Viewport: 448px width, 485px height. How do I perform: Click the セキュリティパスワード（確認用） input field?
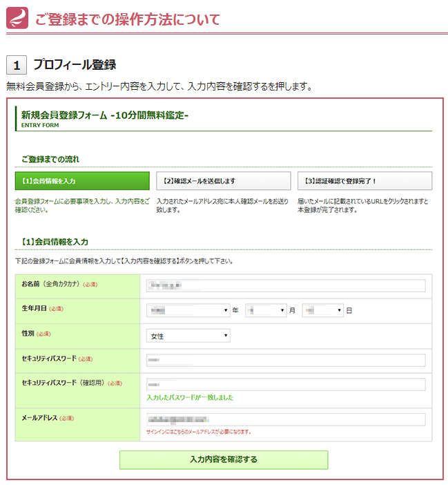286,384
